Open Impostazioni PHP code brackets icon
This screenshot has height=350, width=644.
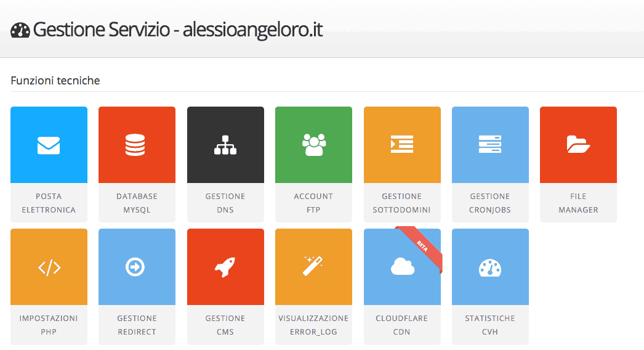tap(49, 267)
